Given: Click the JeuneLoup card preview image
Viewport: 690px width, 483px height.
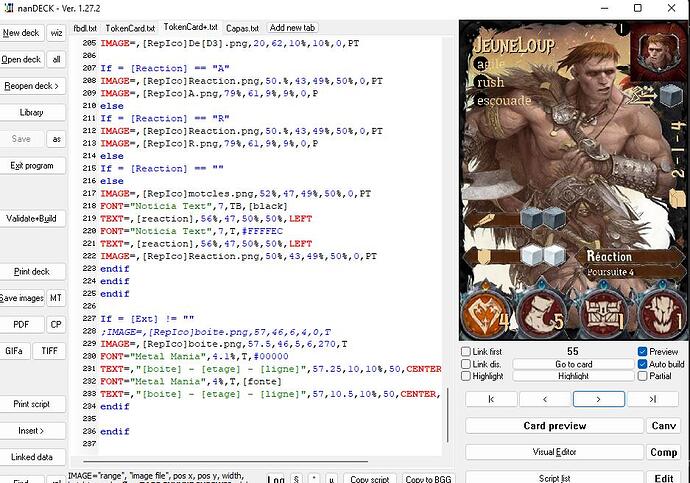Looking at the screenshot, I should pyautogui.click(x=573, y=180).
